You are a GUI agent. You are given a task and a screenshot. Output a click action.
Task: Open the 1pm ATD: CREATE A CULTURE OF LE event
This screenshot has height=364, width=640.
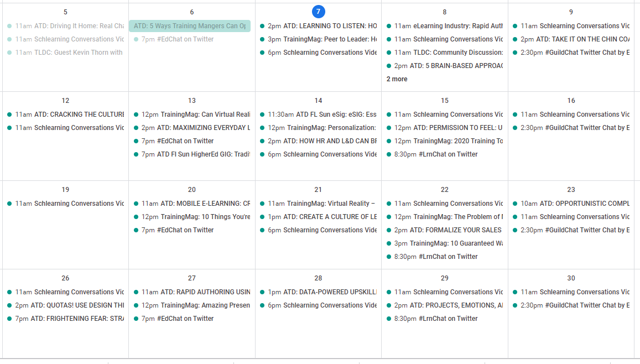[319, 217]
